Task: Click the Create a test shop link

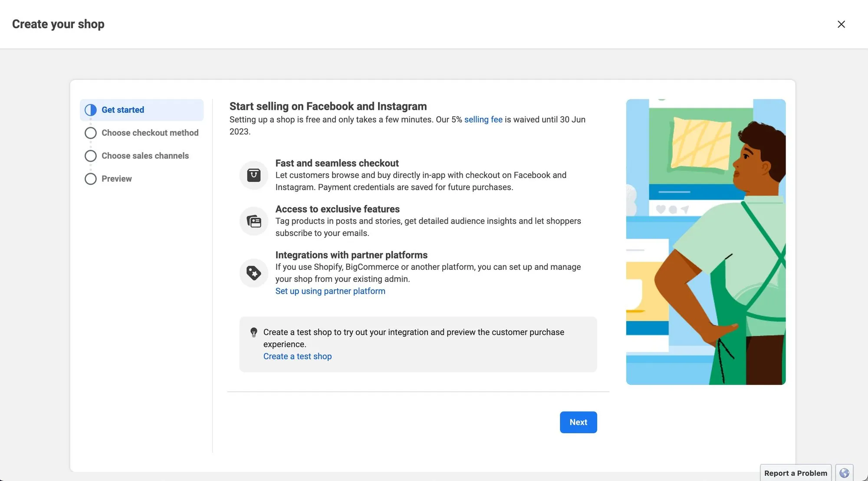Action: (297, 357)
